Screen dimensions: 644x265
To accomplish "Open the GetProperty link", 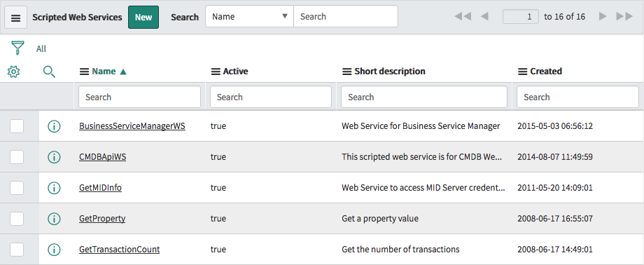I will click(102, 219).
